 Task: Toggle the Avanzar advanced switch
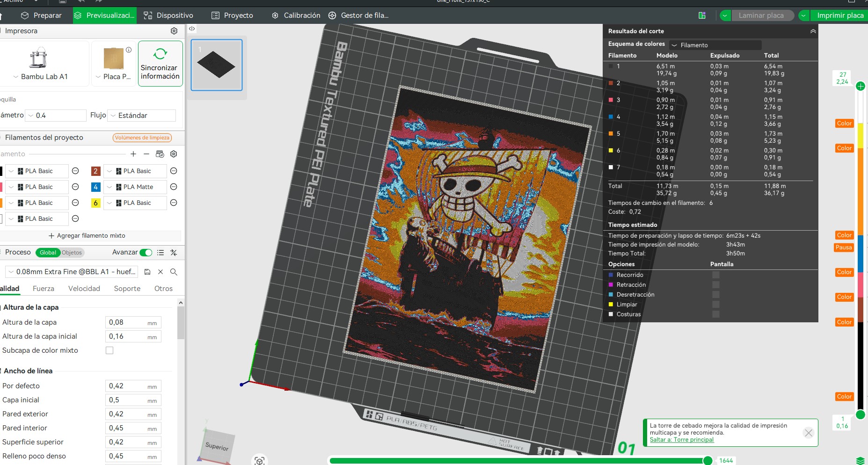point(146,253)
